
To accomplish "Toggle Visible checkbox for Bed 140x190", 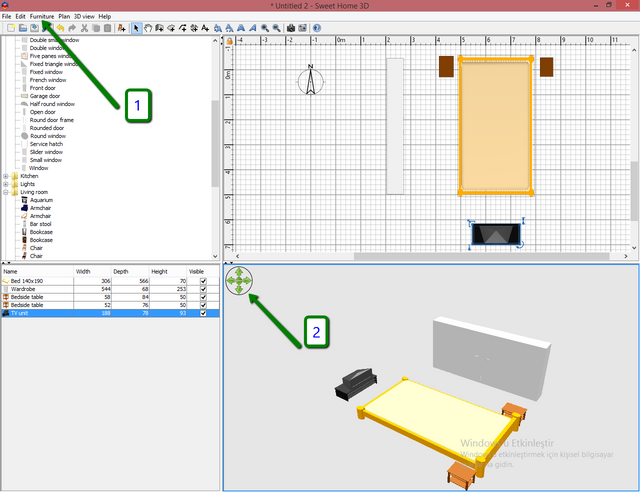I will [x=203, y=281].
